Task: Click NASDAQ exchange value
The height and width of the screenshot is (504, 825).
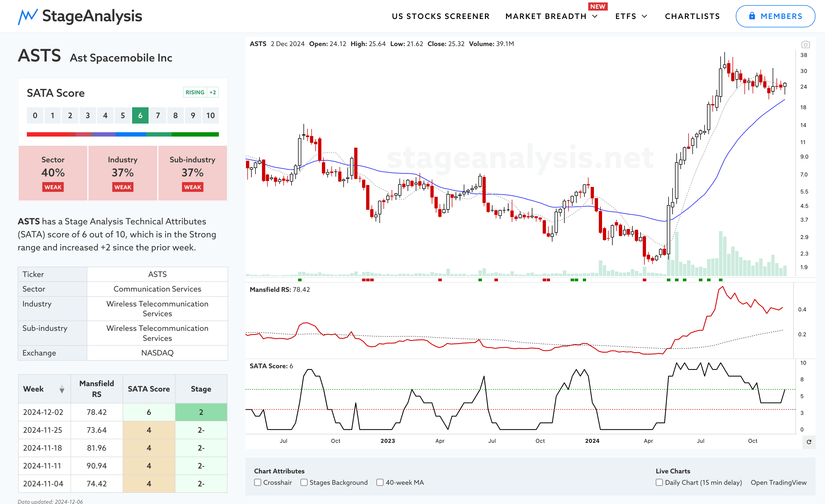Action: coord(157,353)
